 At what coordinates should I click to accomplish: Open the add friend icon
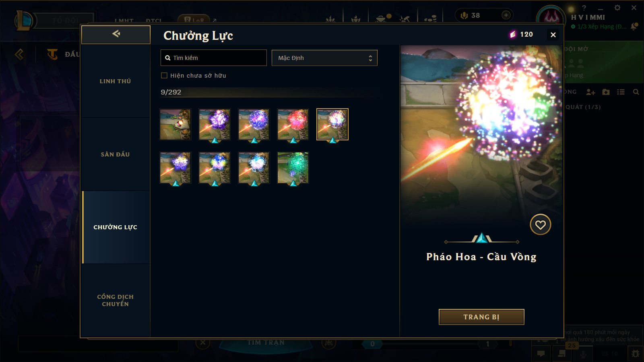(590, 92)
